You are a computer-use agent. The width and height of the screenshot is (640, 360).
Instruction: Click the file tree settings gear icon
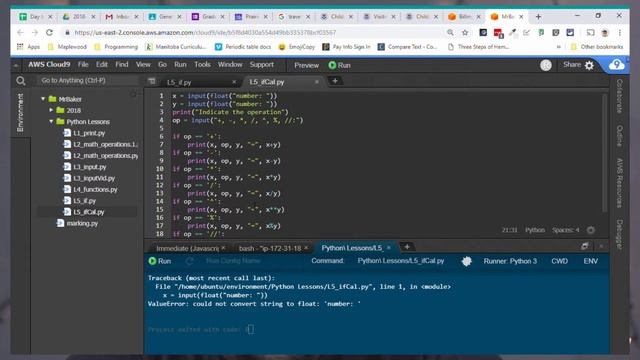[x=133, y=95]
